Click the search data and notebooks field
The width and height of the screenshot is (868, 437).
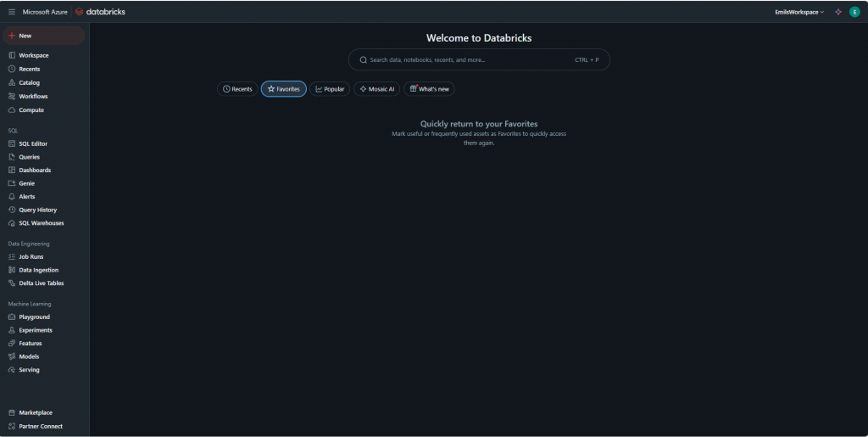click(479, 59)
